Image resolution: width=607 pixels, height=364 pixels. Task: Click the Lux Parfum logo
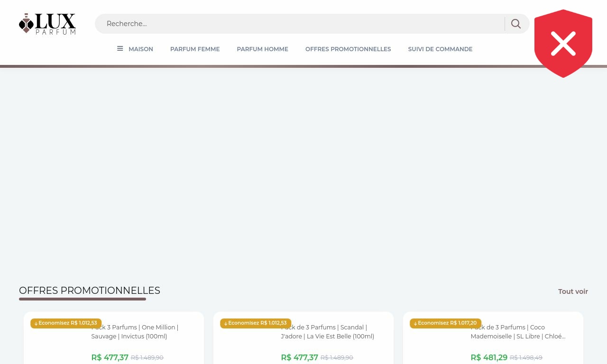tap(47, 24)
